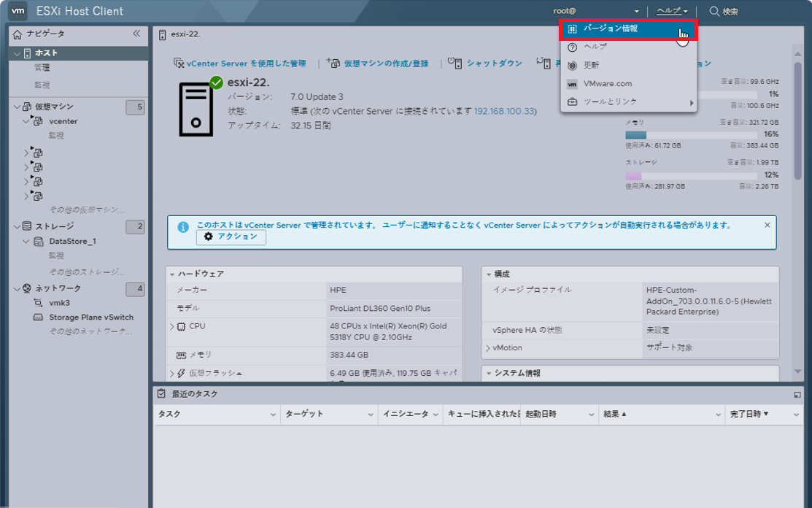Collapse the ネットワーク tree node
812x508 pixels.
click(17, 288)
